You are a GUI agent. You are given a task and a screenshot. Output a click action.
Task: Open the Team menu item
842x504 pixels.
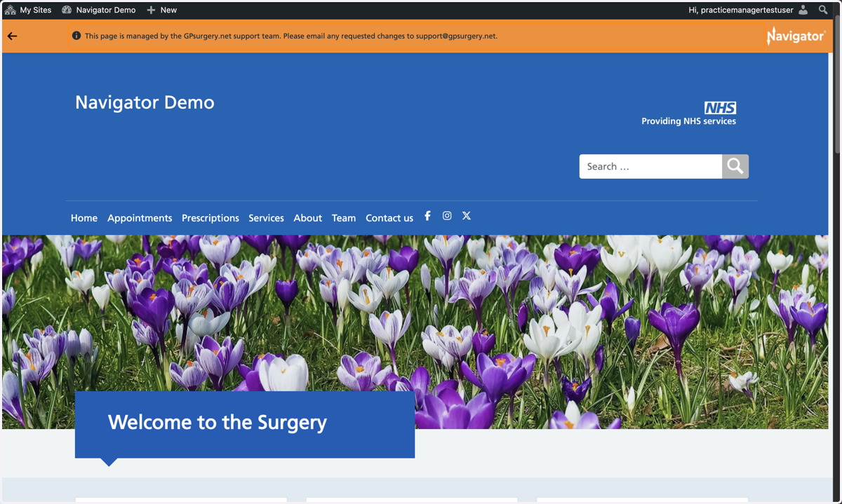344,218
